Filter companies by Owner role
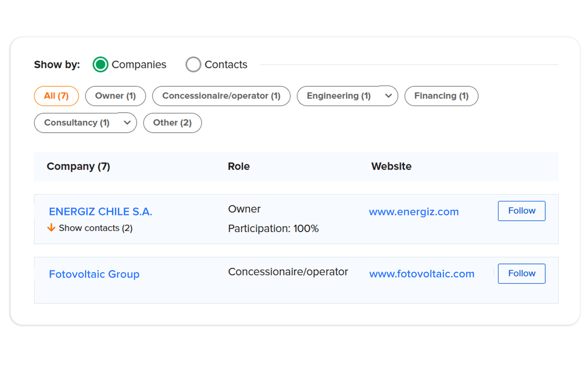 115,96
